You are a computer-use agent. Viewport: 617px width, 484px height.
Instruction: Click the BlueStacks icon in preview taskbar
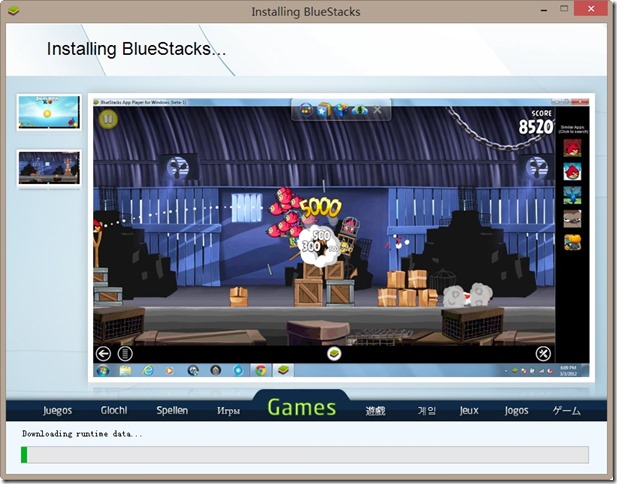tap(283, 370)
